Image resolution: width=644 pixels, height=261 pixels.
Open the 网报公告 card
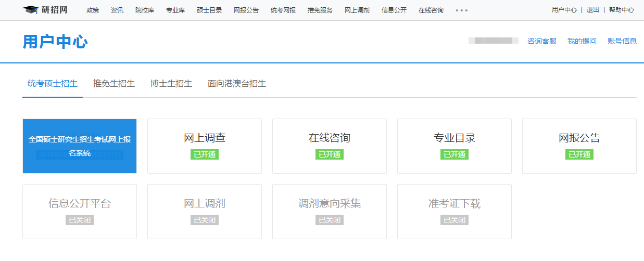[579, 146]
